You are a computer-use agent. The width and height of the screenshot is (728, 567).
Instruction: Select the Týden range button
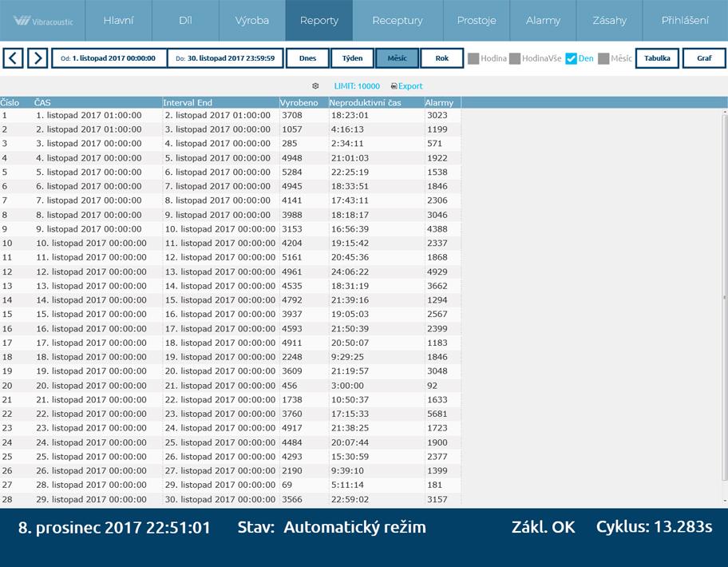352,58
